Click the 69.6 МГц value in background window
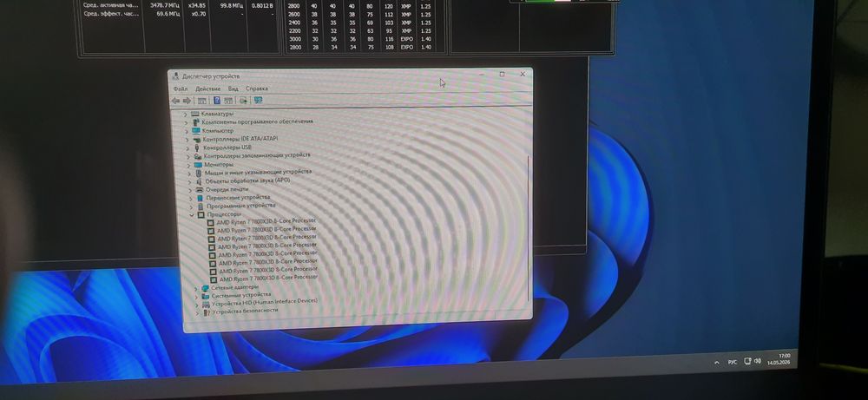This screenshot has height=400, width=868. click(x=169, y=13)
